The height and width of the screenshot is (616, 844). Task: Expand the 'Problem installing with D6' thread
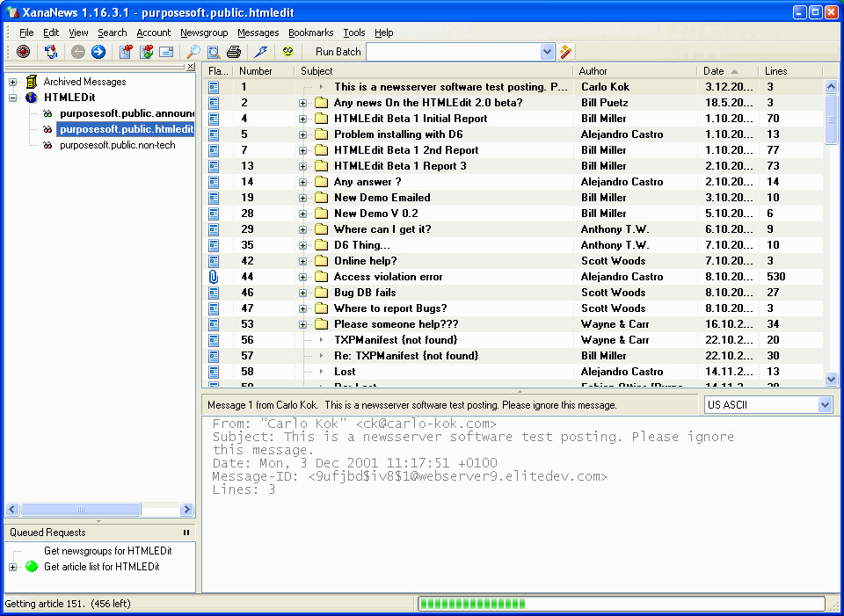(x=303, y=134)
